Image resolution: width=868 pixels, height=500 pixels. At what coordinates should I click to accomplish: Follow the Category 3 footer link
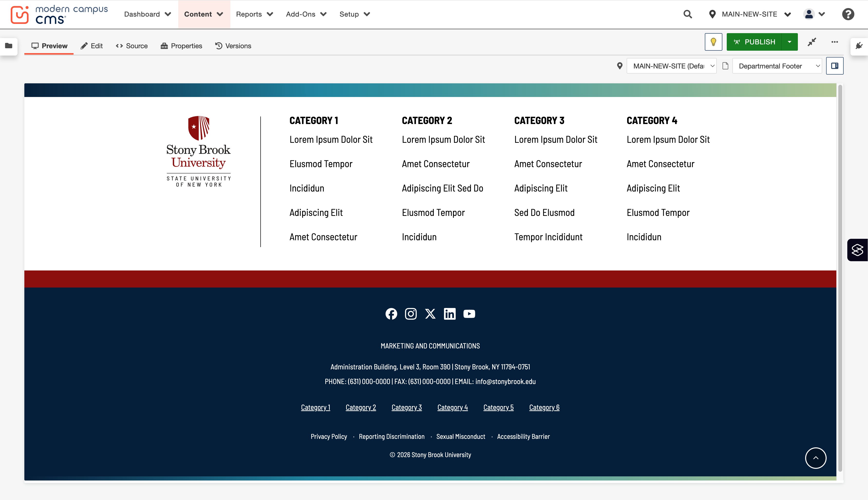(x=407, y=407)
